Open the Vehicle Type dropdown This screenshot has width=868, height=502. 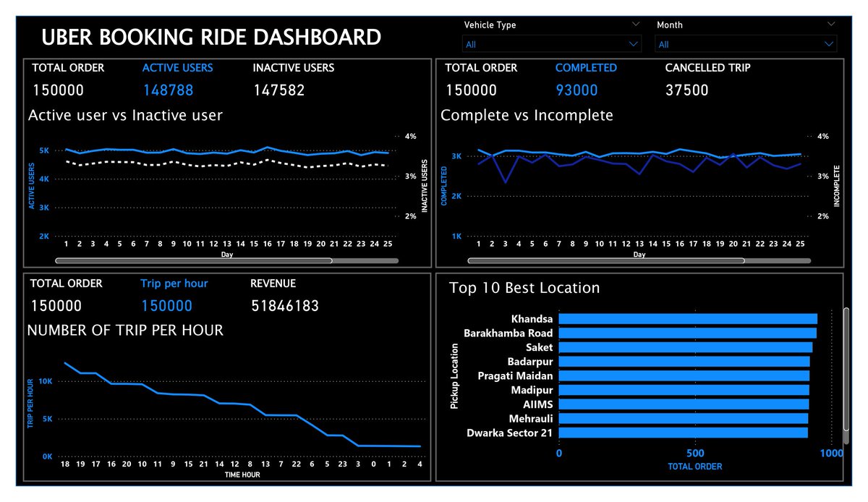pyautogui.click(x=552, y=44)
